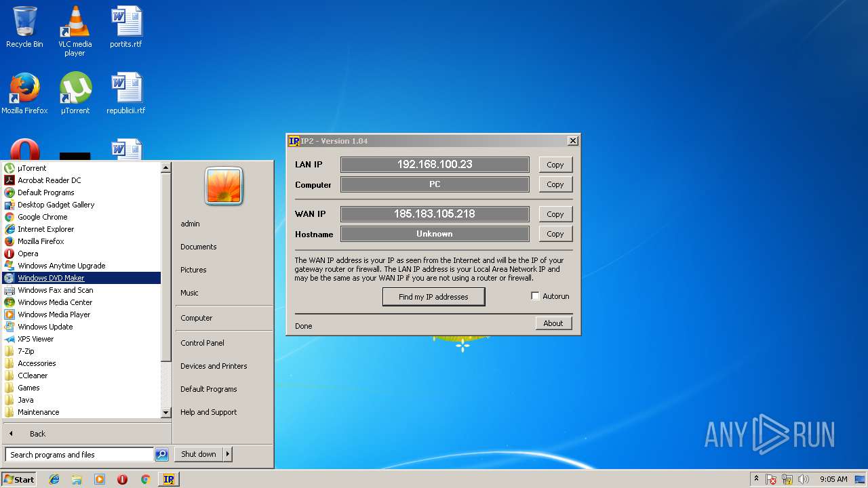Copy the LAN IP address
This screenshot has height=488, width=868.
pos(555,165)
